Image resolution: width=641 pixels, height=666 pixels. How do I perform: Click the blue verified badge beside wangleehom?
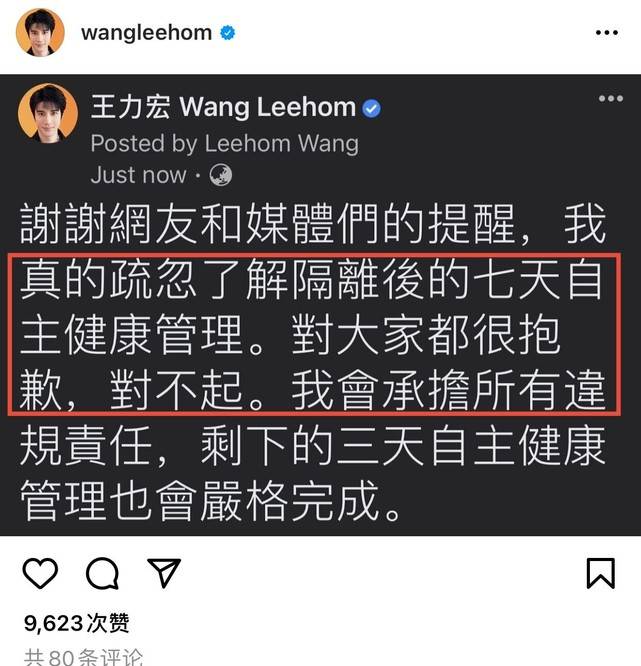click(228, 33)
